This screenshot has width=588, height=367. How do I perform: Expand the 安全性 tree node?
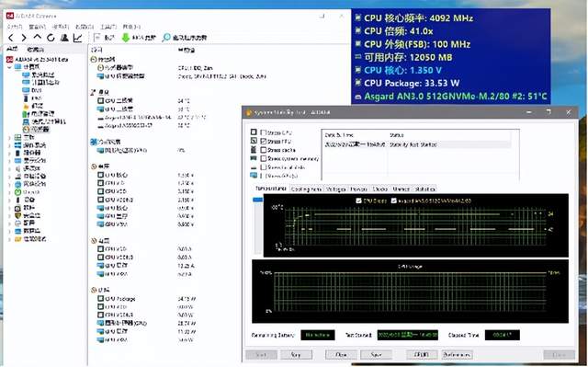click(9, 215)
